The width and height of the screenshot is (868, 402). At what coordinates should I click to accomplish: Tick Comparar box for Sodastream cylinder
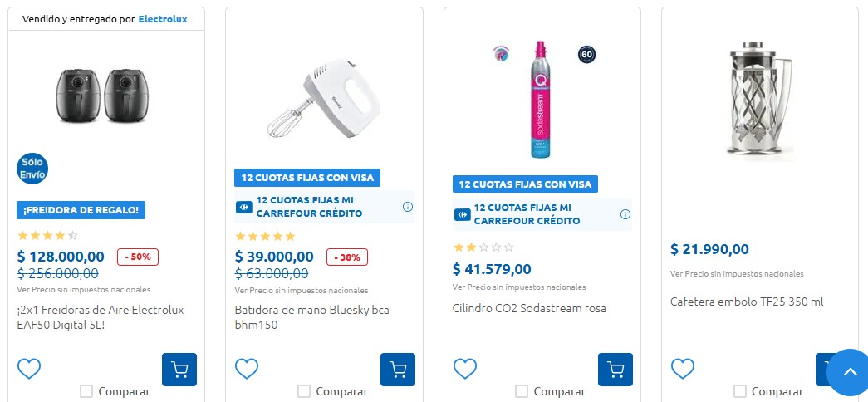[x=522, y=391]
